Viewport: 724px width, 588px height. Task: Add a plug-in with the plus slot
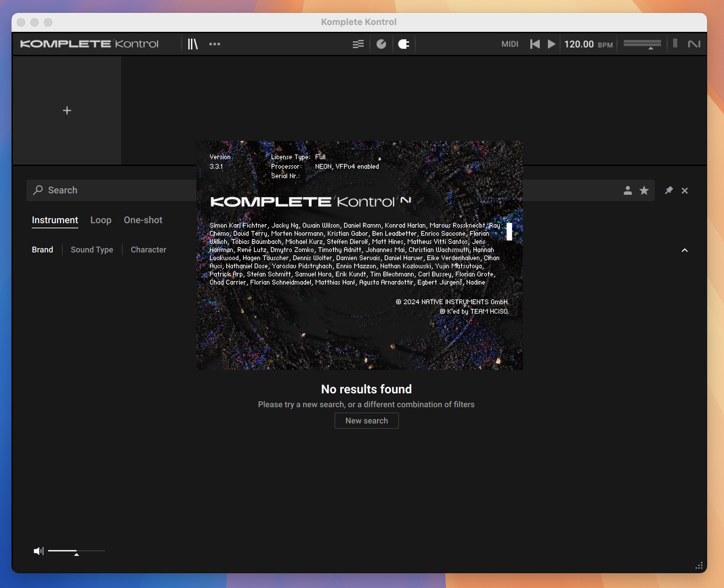click(x=67, y=110)
